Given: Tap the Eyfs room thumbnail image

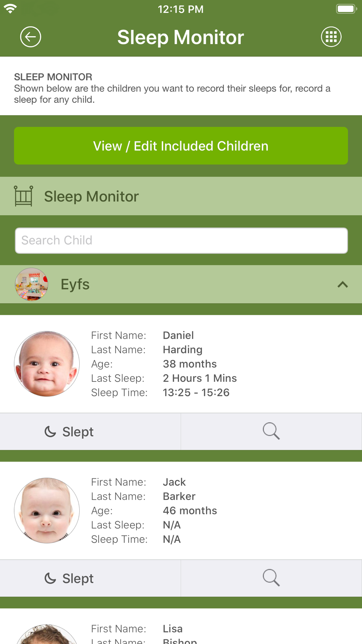Looking at the screenshot, I should (31, 284).
